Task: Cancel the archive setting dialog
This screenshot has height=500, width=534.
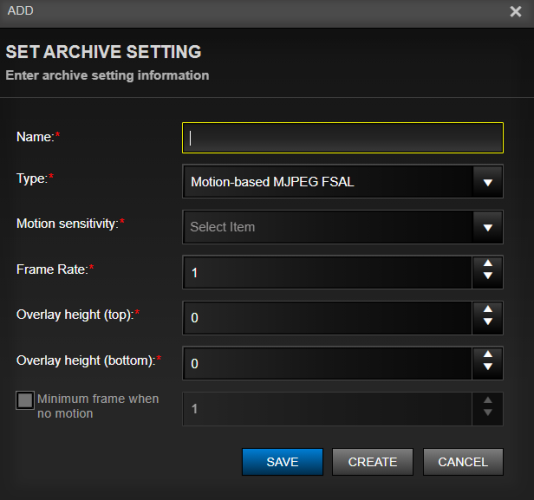Action: [x=463, y=462]
